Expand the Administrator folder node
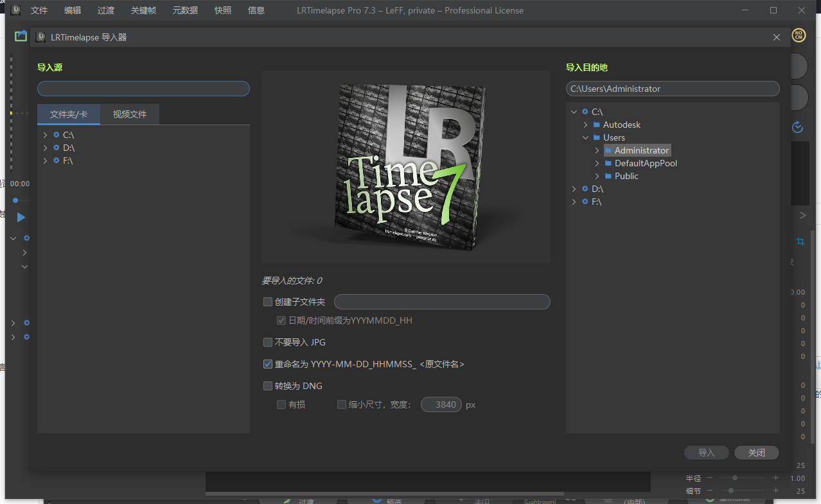This screenshot has width=821, height=504. pyautogui.click(x=597, y=150)
